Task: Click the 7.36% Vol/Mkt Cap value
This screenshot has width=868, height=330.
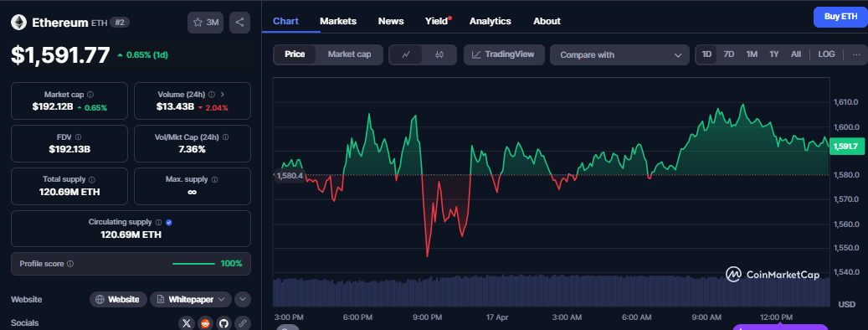Action: pyautogui.click(x=192, y=149)
